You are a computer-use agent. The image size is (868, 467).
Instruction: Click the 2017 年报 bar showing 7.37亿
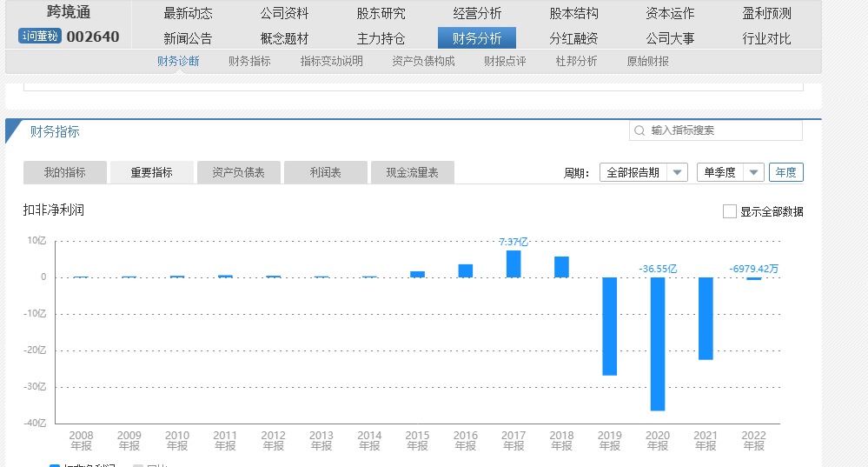tap(514, 264)
